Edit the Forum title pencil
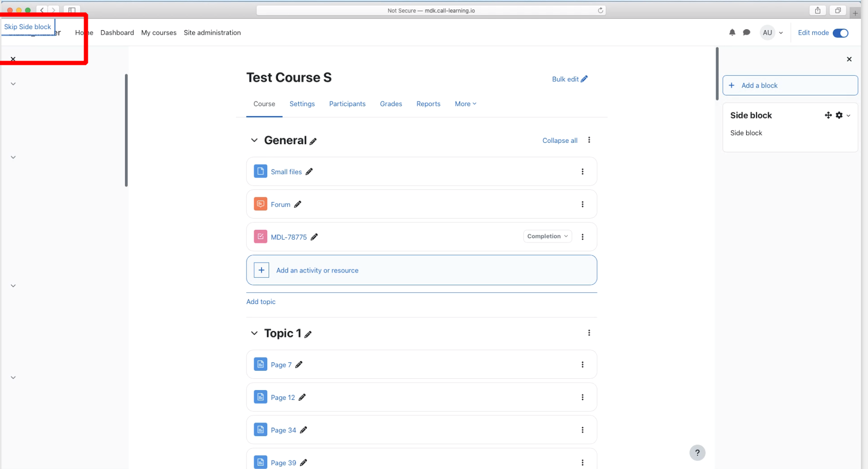 pyautogui.click(x=298, y=204)
